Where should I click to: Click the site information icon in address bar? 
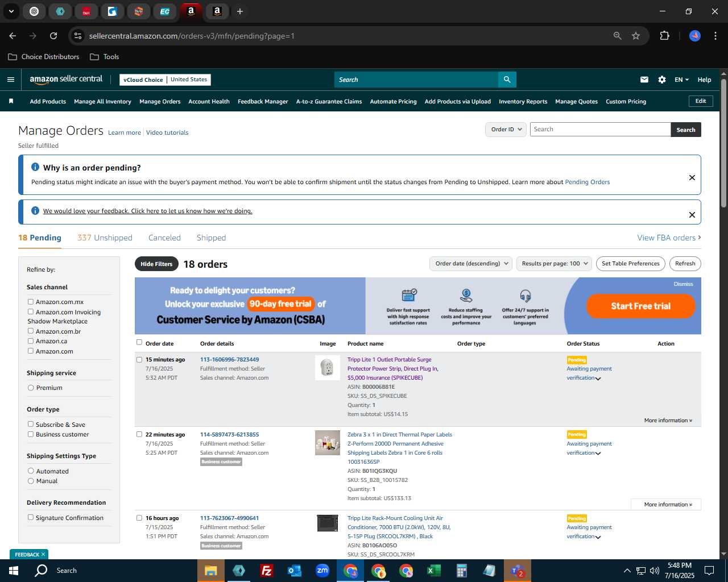[x=78, y=36]
